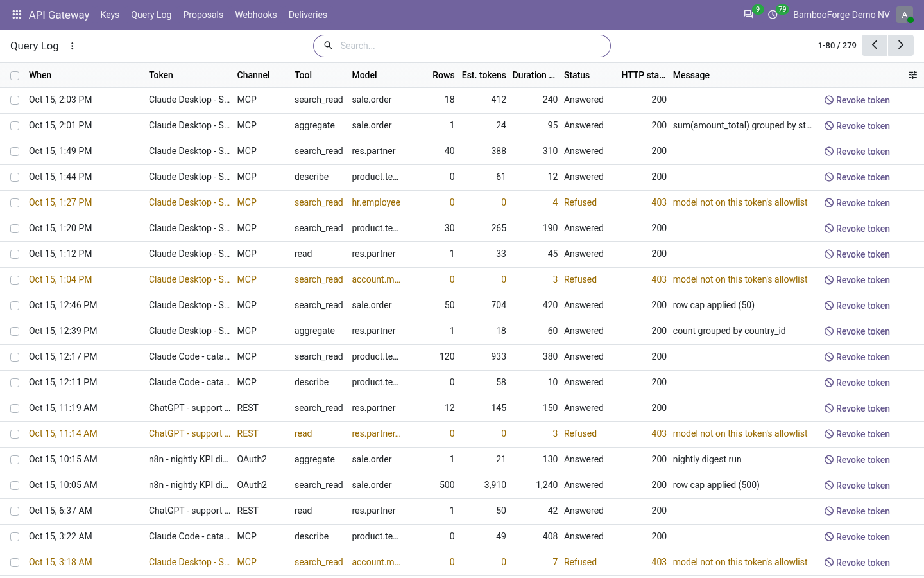The width and height of the screenshot is (924, 578).
Task: Select the Oct 15, 2:03 PM row checkbox
Action: click(15, 100)
